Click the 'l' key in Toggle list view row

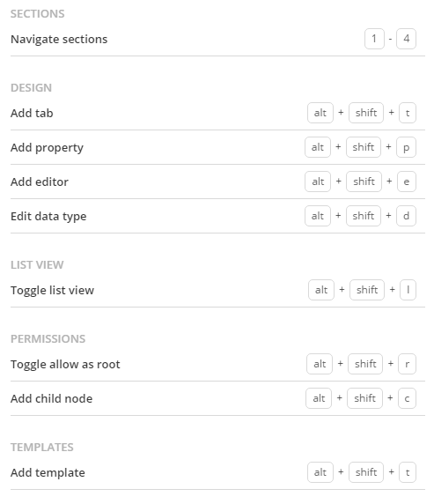(408, 290)
